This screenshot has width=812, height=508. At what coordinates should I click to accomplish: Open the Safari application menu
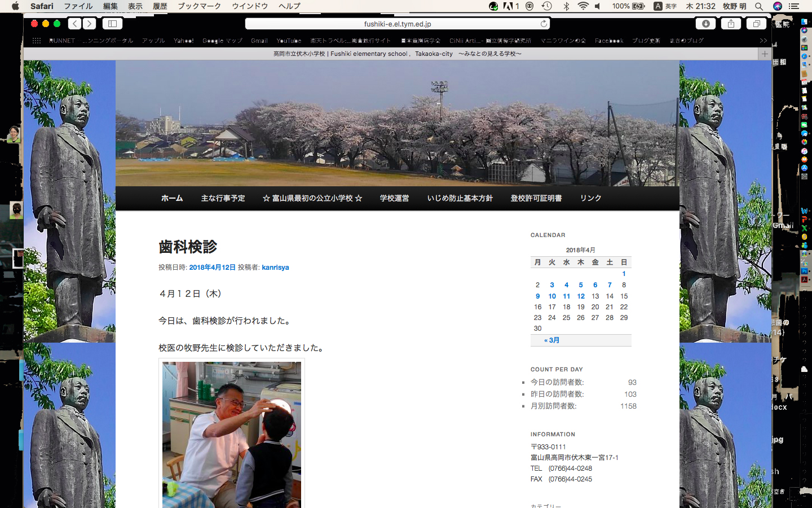point(42,6)
